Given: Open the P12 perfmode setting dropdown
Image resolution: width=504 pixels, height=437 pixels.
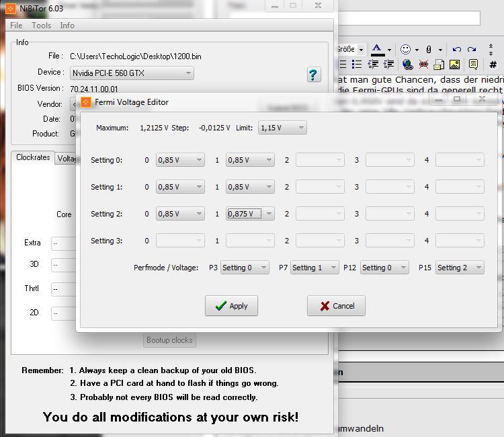Looking at the screenshot, I should 384,268.
